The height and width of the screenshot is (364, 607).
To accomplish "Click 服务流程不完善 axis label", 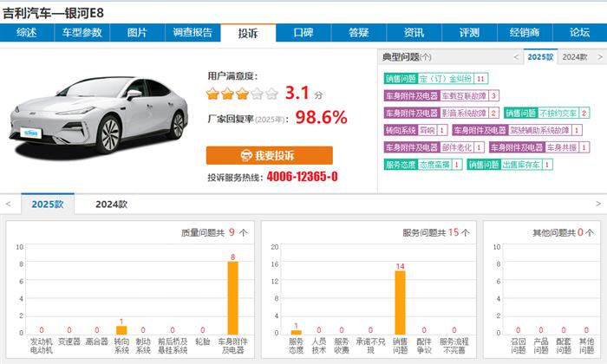I will [x=454, y=346].
